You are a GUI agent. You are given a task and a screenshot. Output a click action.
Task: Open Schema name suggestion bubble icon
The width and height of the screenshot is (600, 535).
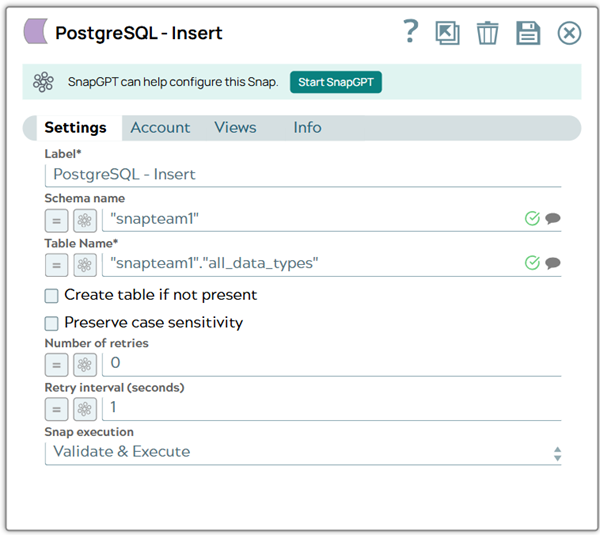coord(553,219)
